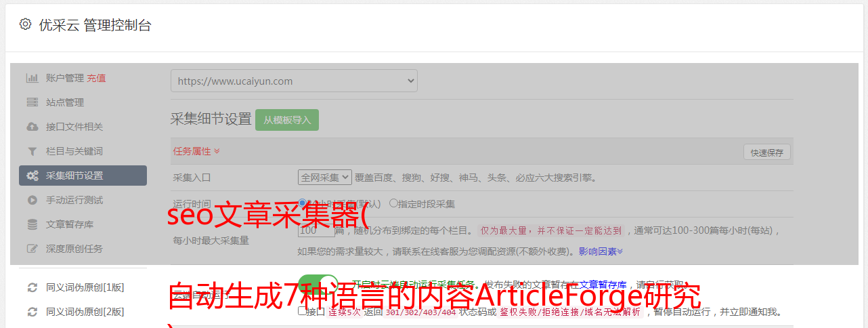Open the 全网采集 dropdown
Viewport: 868px width, 328px height.
(x=325, y=178)
